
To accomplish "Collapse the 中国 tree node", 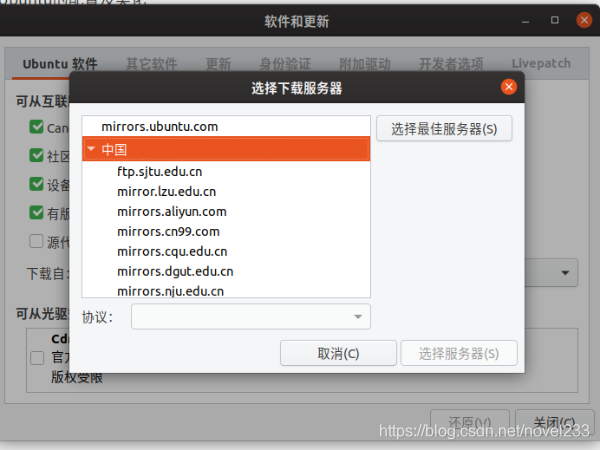I will point(91,149).
